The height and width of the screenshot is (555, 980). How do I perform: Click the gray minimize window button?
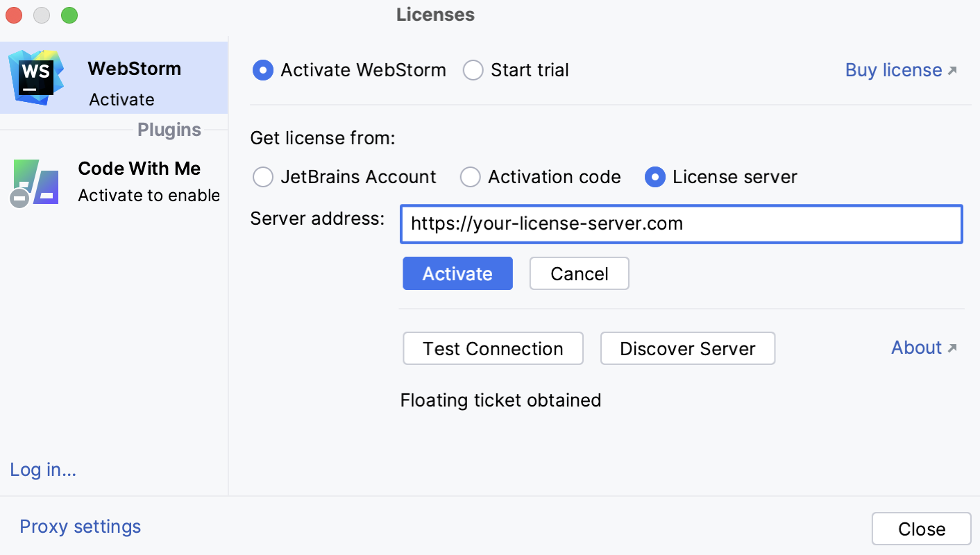(42, 15)
